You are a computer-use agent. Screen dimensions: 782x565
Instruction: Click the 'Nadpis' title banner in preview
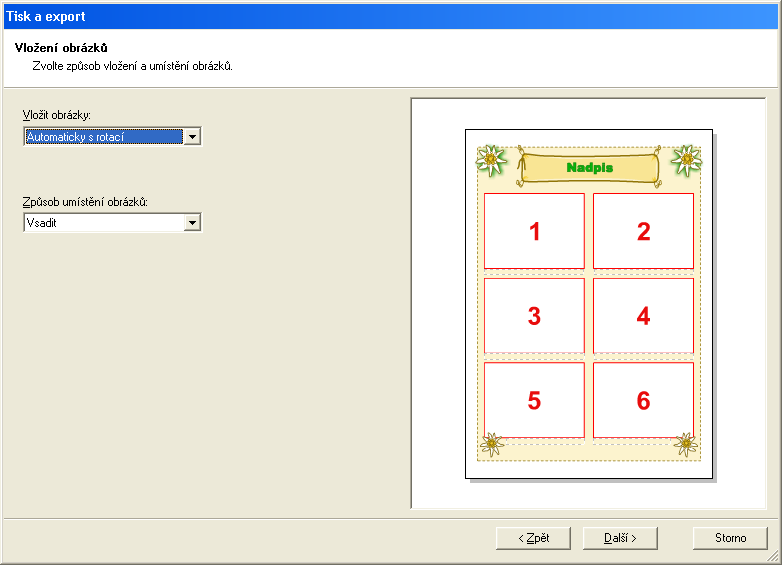[589, 168]
